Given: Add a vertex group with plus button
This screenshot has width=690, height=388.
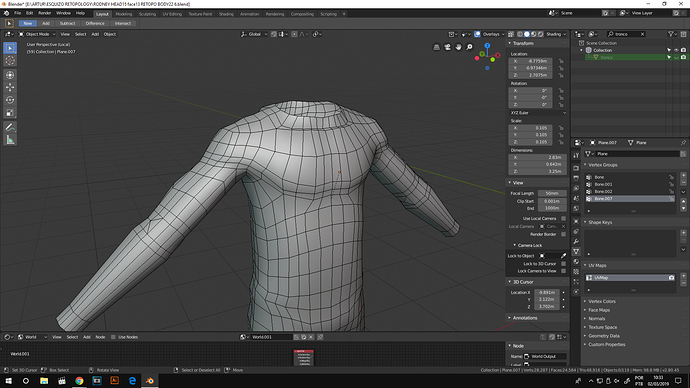Looking at the screenshot, I should 683,175.
